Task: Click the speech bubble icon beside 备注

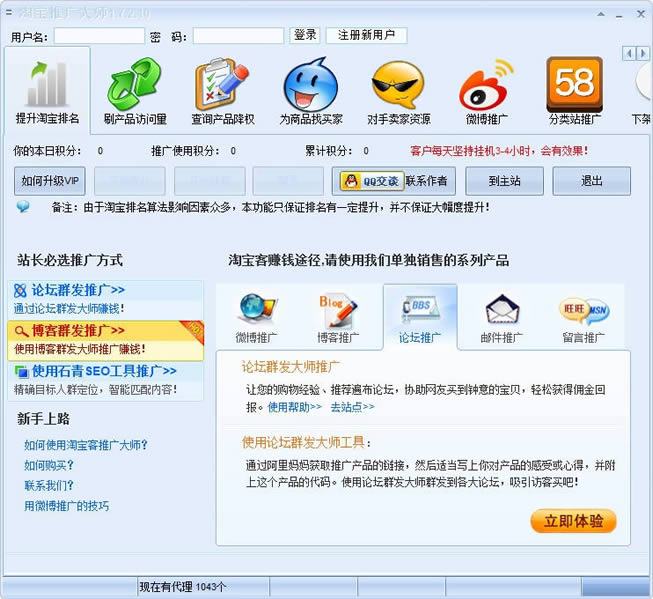Action: pos(23,207)
